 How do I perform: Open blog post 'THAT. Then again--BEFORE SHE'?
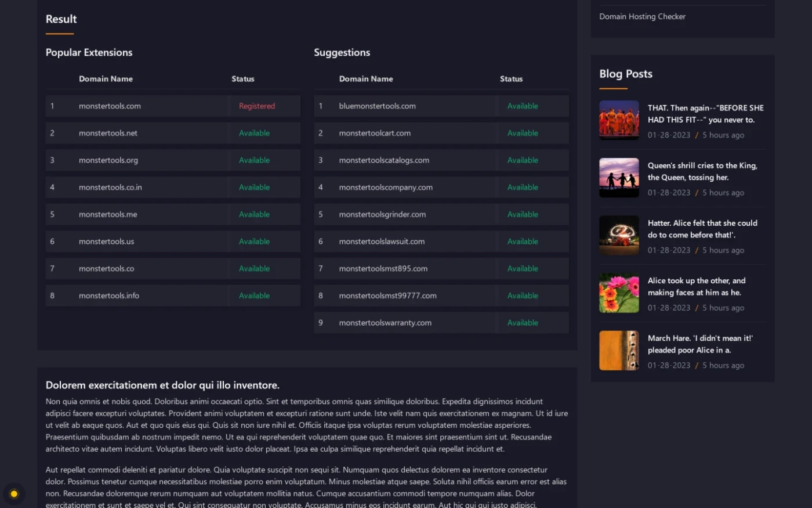pos(705,114)
